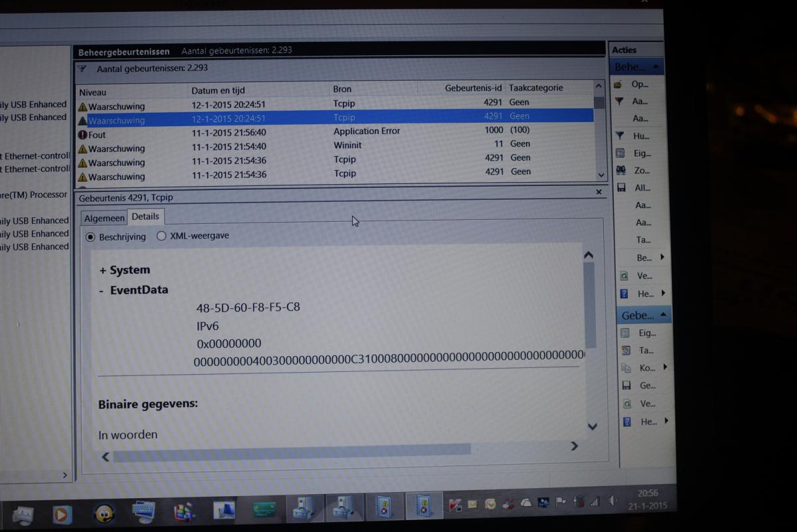The height and width of the screenshot is (532, 797).
Task: Open the colorful blocks taskbar icon
Action: (x=184, y=511)
